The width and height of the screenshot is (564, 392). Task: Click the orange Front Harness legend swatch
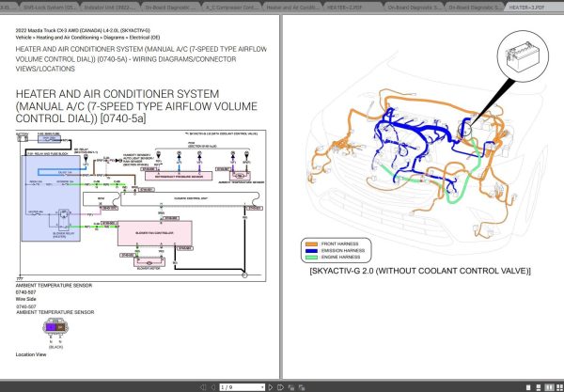pos(311,243)
